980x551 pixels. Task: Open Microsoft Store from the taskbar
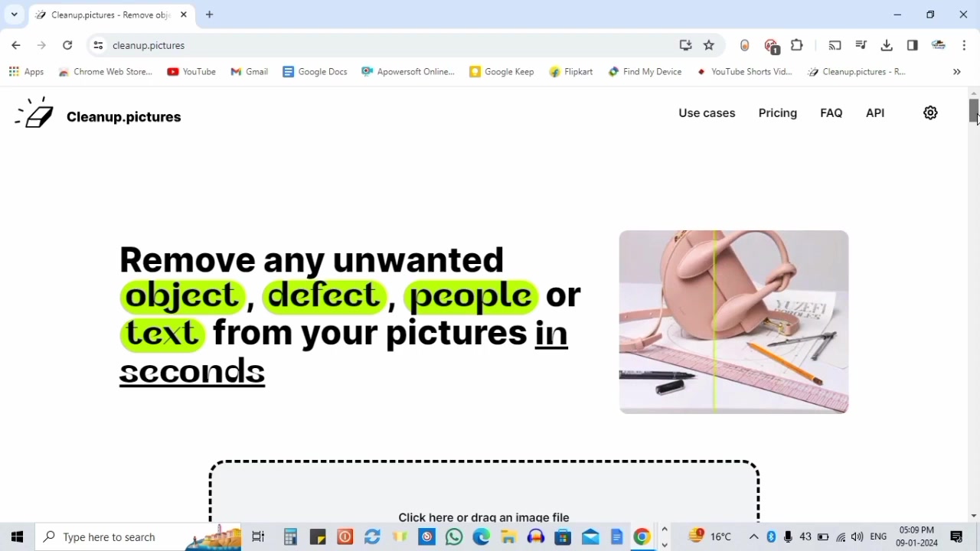563,536
